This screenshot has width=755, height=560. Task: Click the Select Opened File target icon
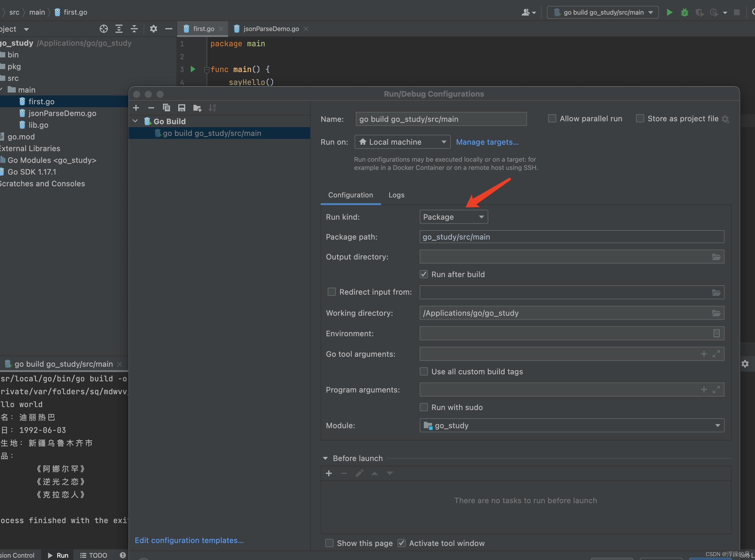(103, 29)
